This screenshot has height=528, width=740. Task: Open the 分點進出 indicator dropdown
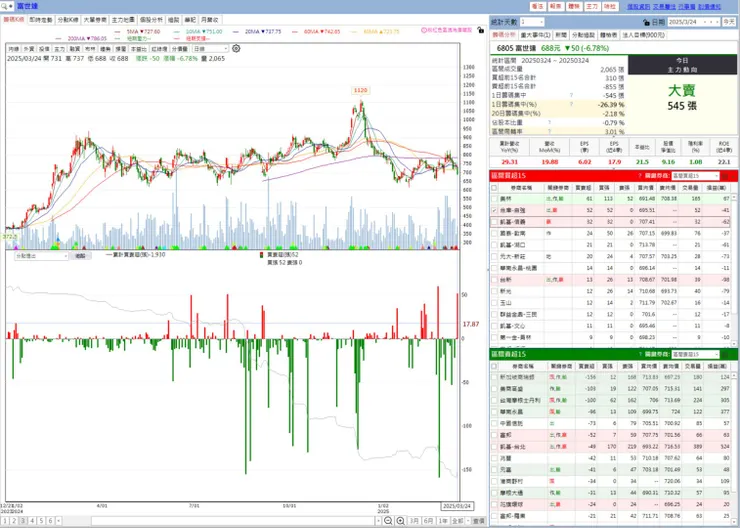[x=42, y=256]
